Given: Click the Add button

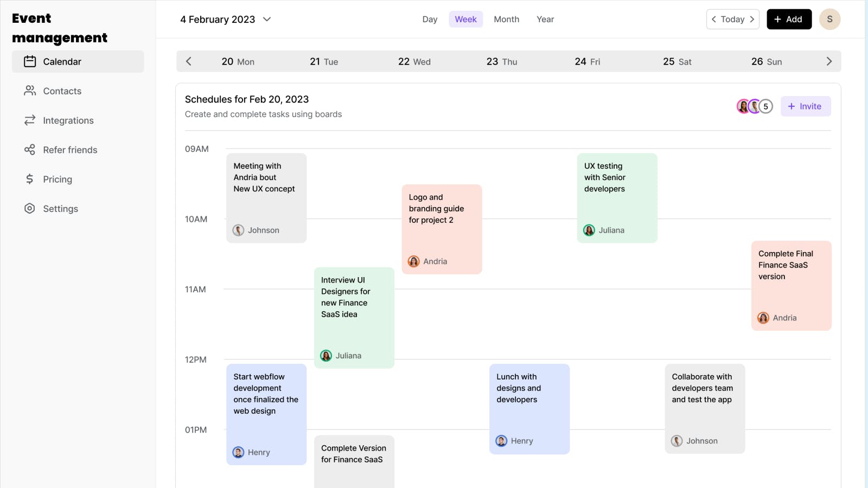Looking at the screenshot, I should pyautogui.click(x=789, y=19).
